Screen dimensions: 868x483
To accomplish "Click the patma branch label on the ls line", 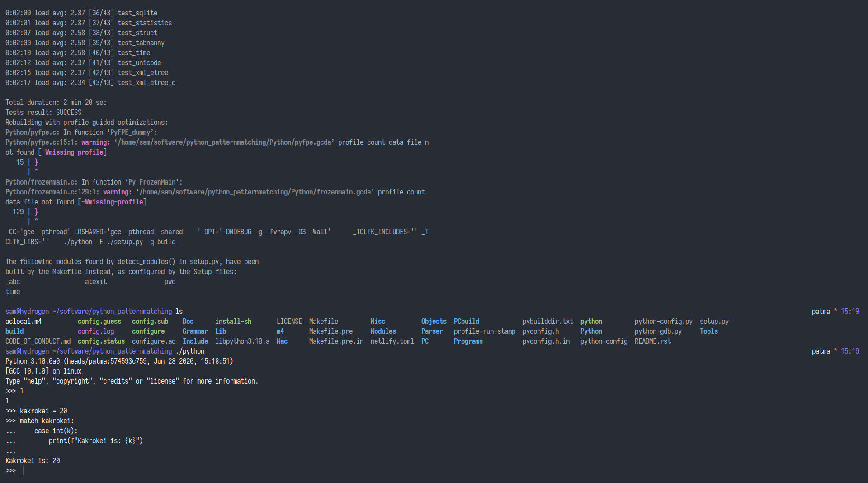I will pyautogui.click(x=821, y=312).
